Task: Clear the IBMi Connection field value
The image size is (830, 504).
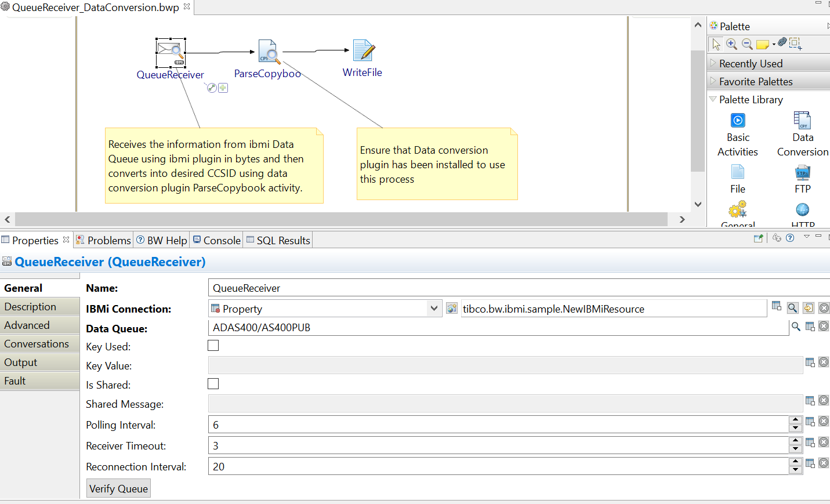Action: click(x=824, y=308)
